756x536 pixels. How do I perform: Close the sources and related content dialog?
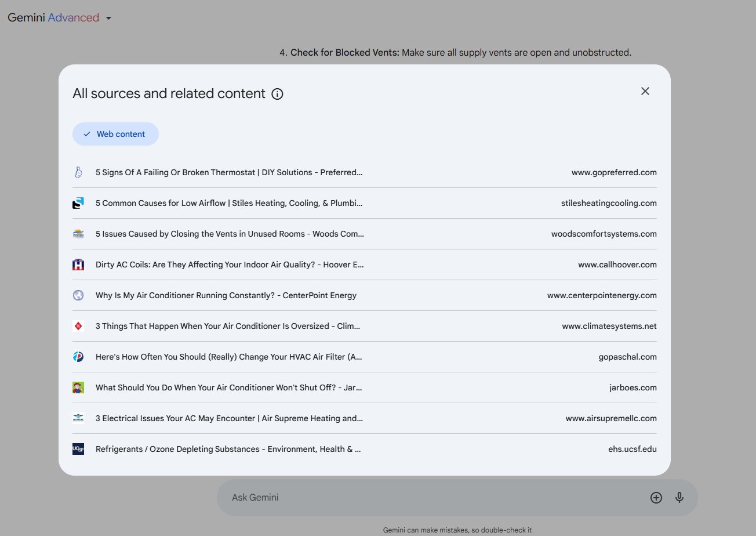(x=645, y=91)
